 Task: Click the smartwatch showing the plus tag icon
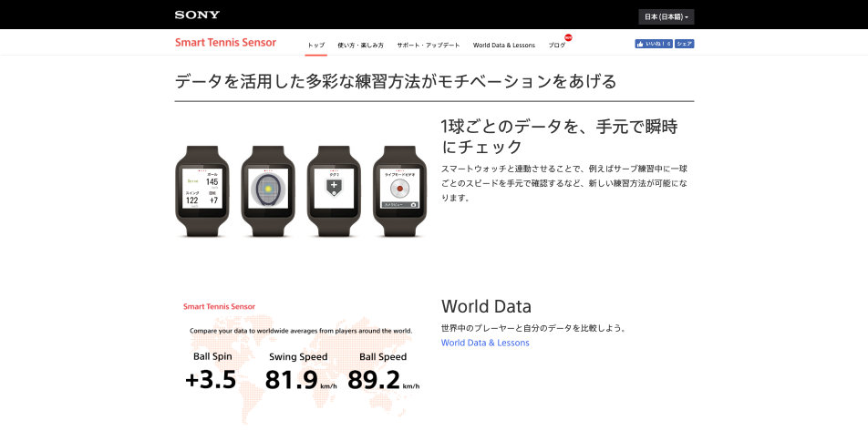pos(334,191)
